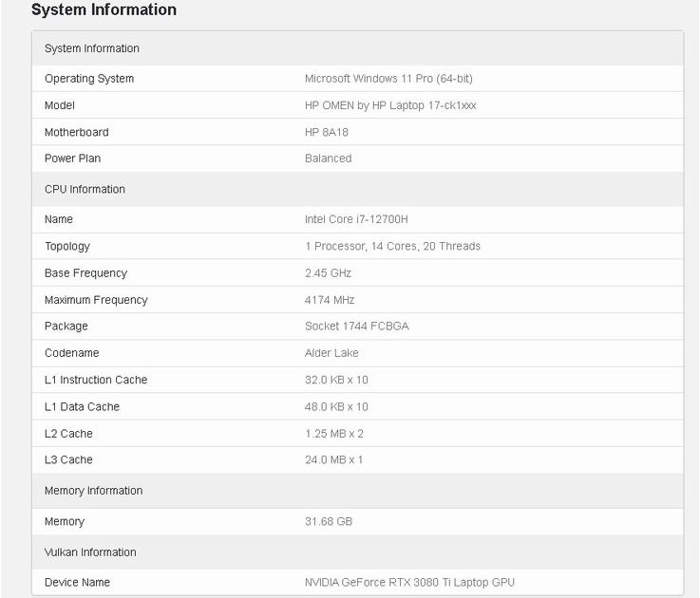700x598 pixels.
Task: Select the Memory Information section header
Action: click(x=94, y=491)
